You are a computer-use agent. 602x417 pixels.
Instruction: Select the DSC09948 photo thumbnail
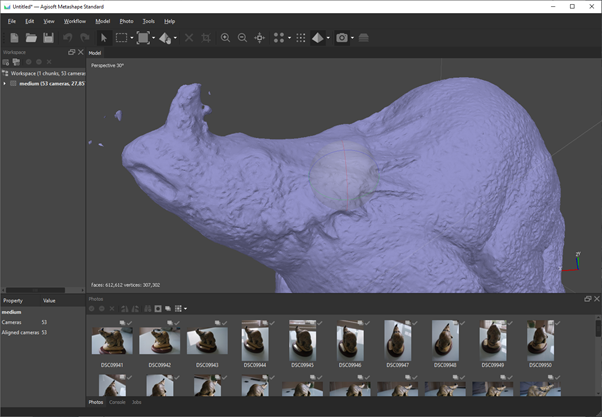(x=445, y=342)
